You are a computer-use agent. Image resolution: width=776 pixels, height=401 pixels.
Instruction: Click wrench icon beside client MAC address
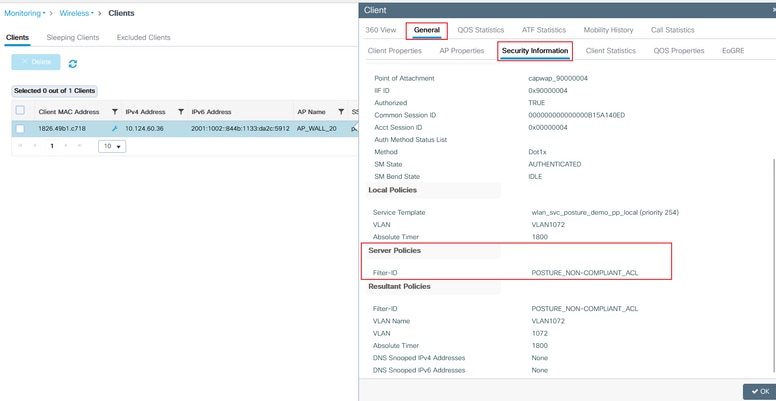[x=115, y=129]
